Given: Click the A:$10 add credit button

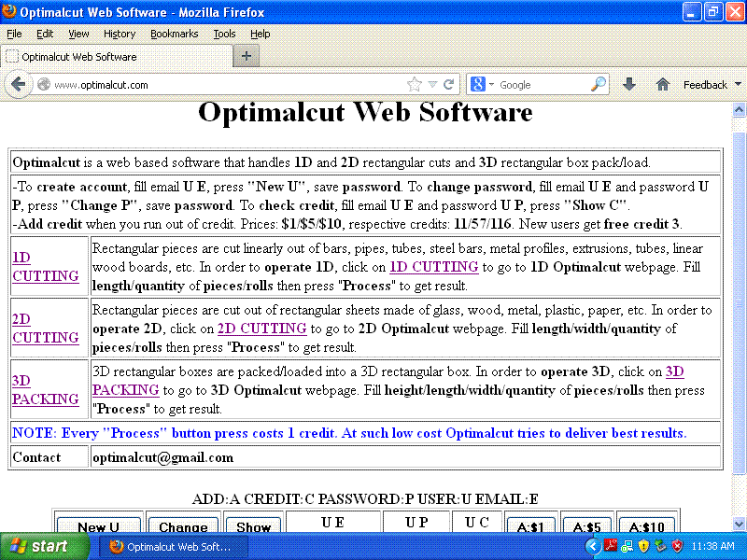Looking at the screenshot, I should coord(646,525).
